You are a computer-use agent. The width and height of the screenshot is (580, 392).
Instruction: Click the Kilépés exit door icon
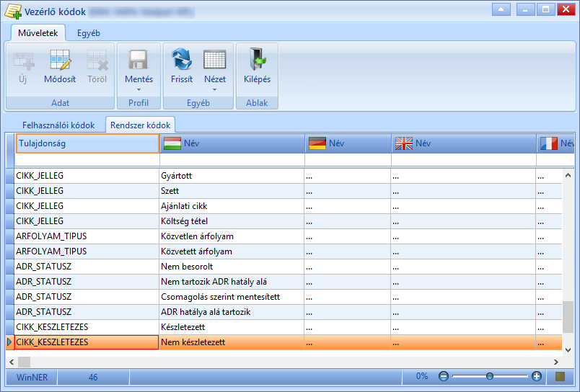pyautogui.click(x=257, y=60)
